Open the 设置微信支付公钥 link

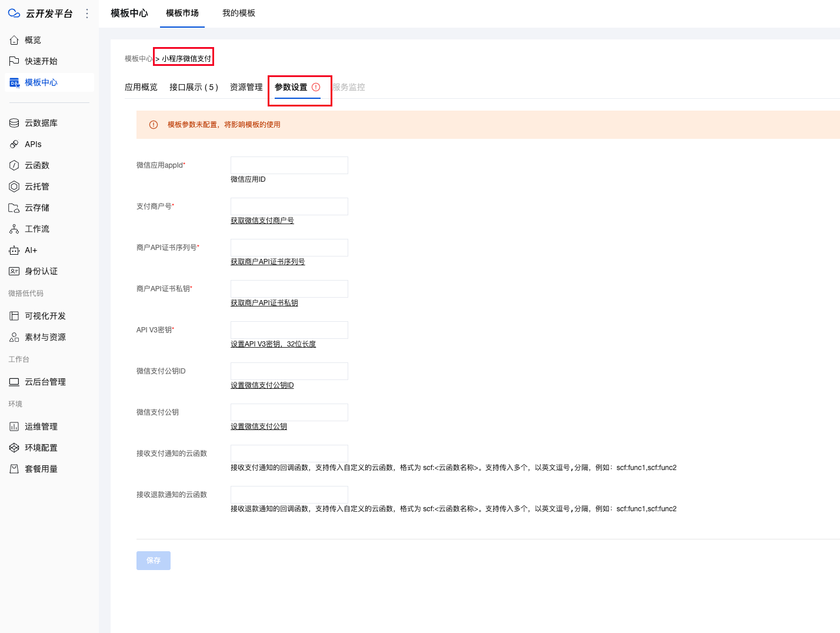[x=259, y=427]
